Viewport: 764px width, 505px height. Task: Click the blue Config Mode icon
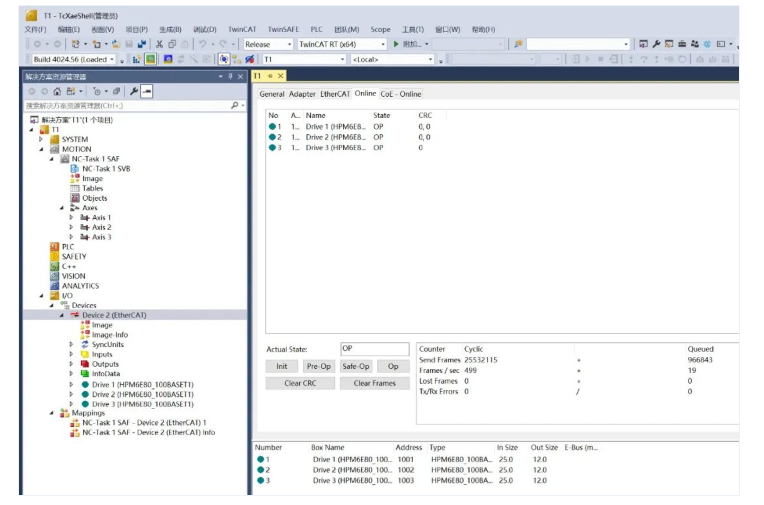pyautogui.click(x=168, y=59)
